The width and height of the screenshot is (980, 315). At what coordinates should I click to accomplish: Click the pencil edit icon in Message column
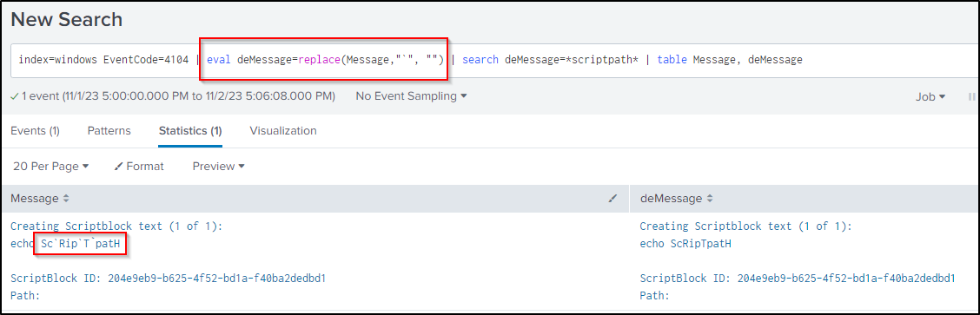tap(613, 199)
